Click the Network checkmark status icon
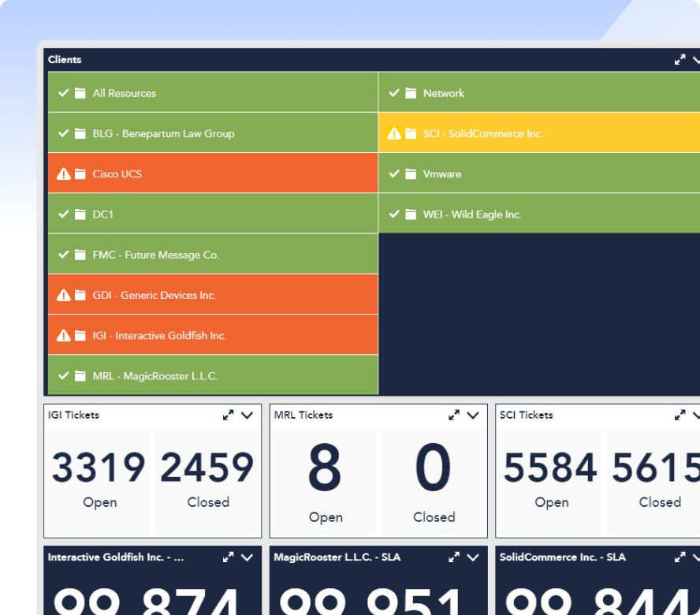 [394, 92]
